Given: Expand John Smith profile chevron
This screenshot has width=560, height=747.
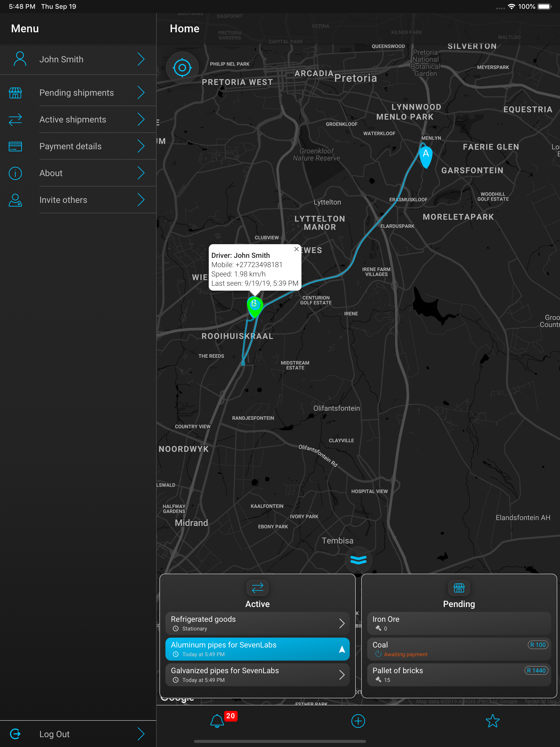Looking at the screenshot, I should [141, 59].
